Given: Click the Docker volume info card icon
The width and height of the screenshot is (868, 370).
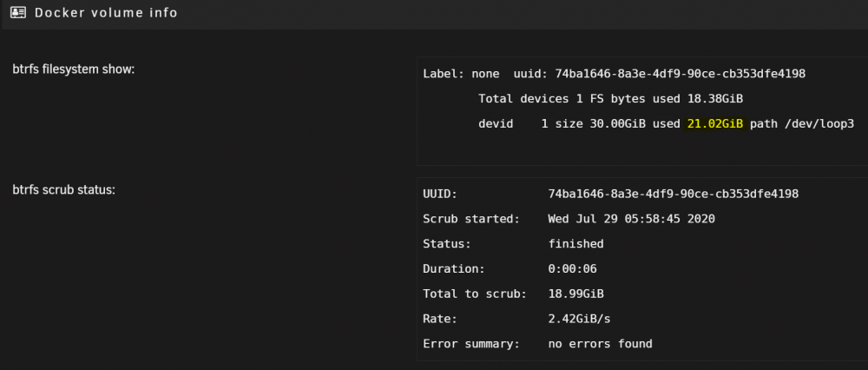Looking at the screenshot, I should (18, 12).
